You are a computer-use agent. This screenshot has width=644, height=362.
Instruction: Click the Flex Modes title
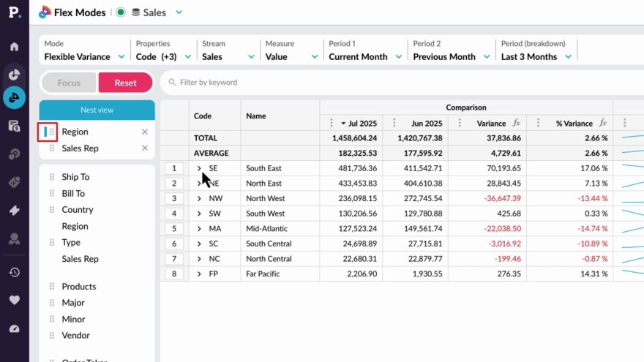(x=80, y=12)
